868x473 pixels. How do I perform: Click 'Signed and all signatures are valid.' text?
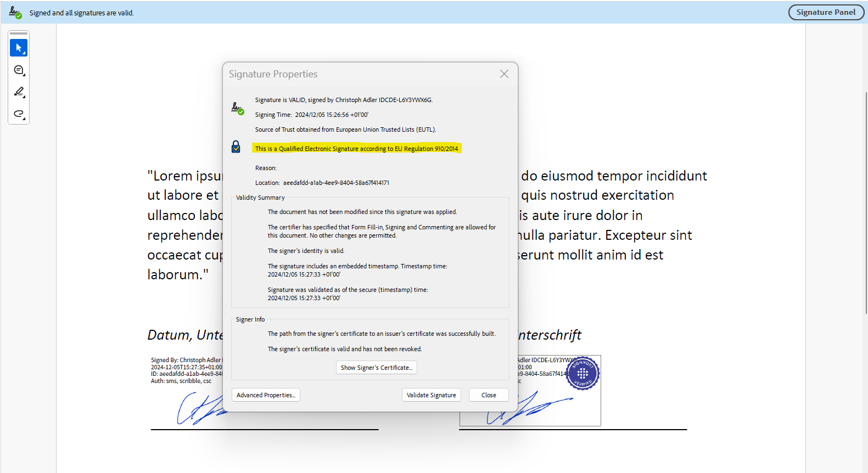coord(81,13)
